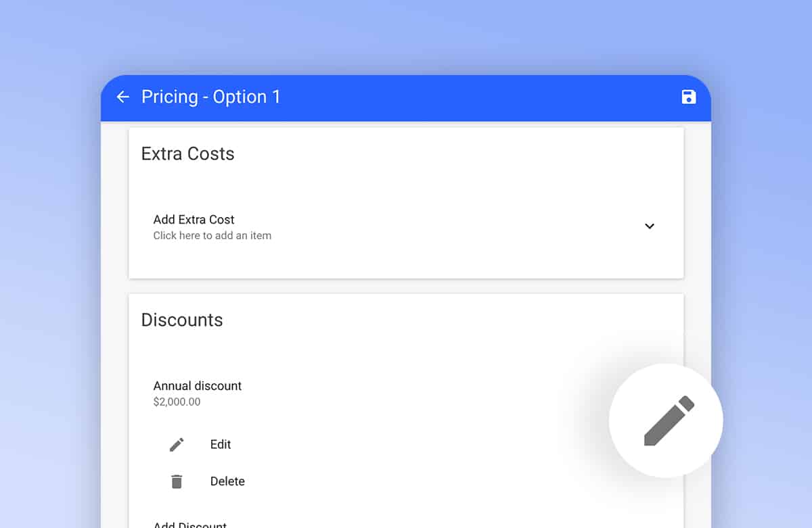The height and width of the screenshot is (528, 812).
Task: Click the back arrow in the header
Action: click(122, 97)
